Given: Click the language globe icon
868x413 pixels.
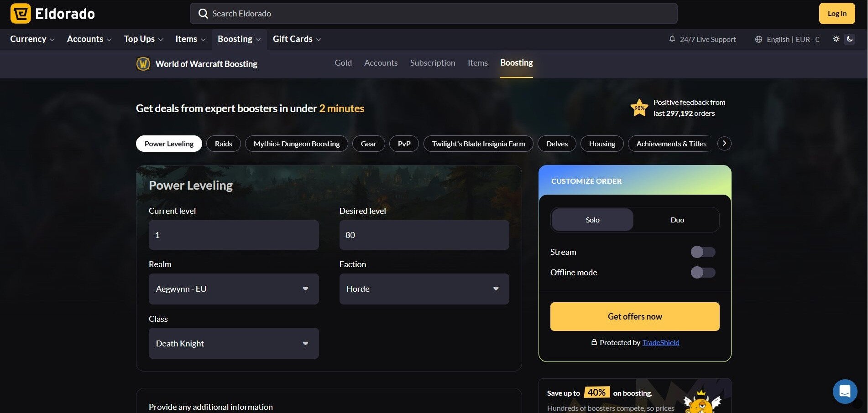Looking at the screenshot, I should coord(758,39).
